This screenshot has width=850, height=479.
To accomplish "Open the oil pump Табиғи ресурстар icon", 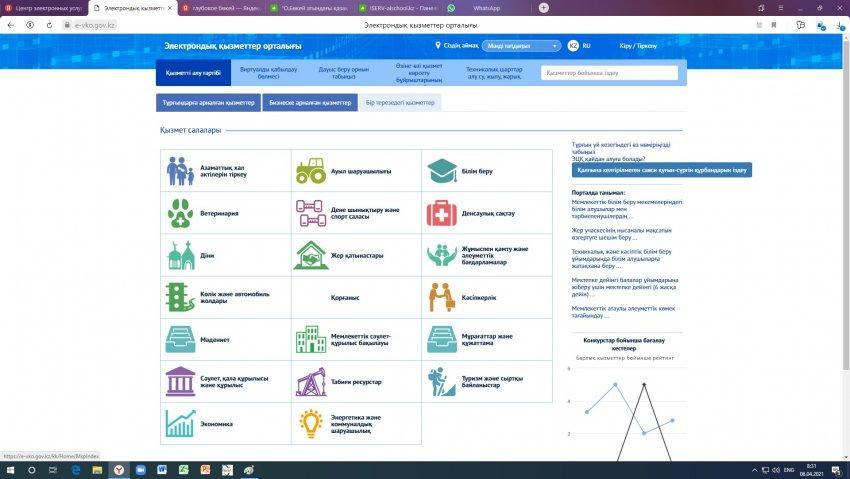I will [x=311, y=382].
